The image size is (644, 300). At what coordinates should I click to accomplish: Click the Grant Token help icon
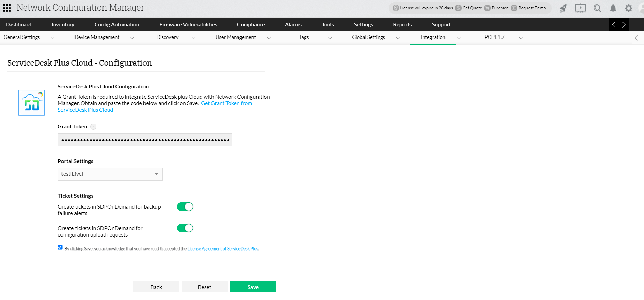click(x=93, y=127)
